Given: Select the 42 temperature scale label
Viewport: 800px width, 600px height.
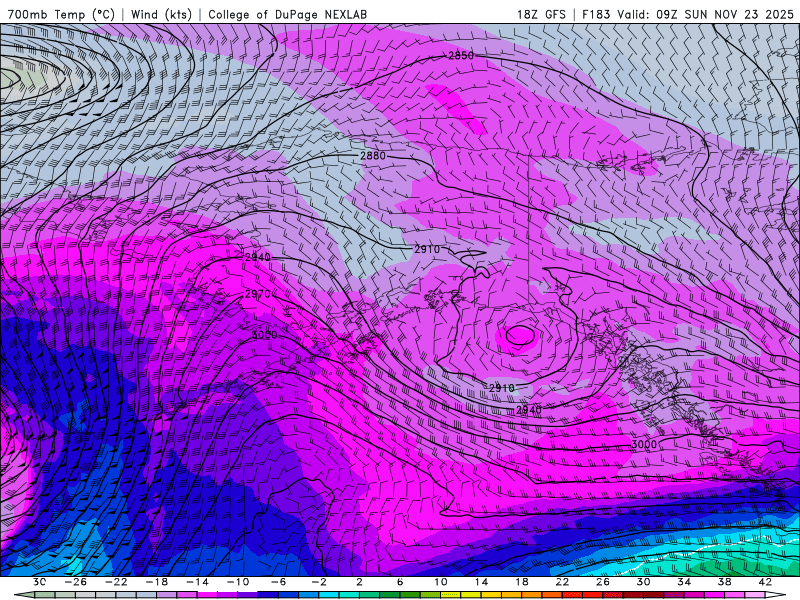Looking at the screenshot, I should (765, 582).
